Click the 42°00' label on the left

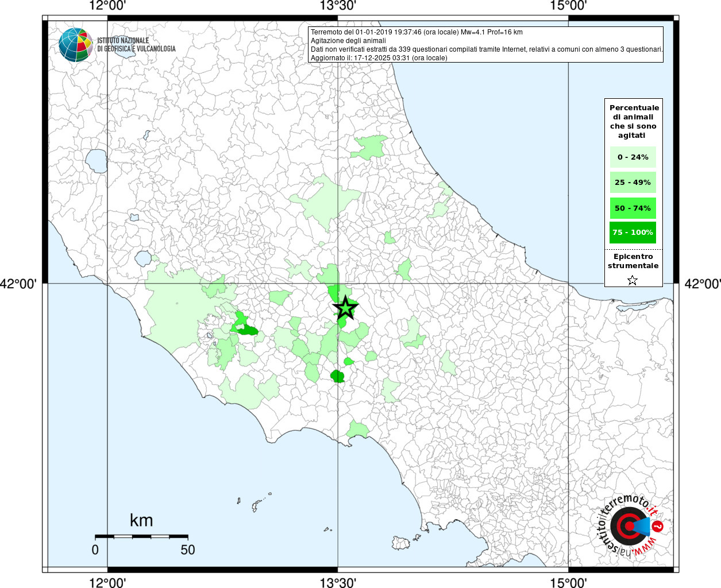coord(18,284)
